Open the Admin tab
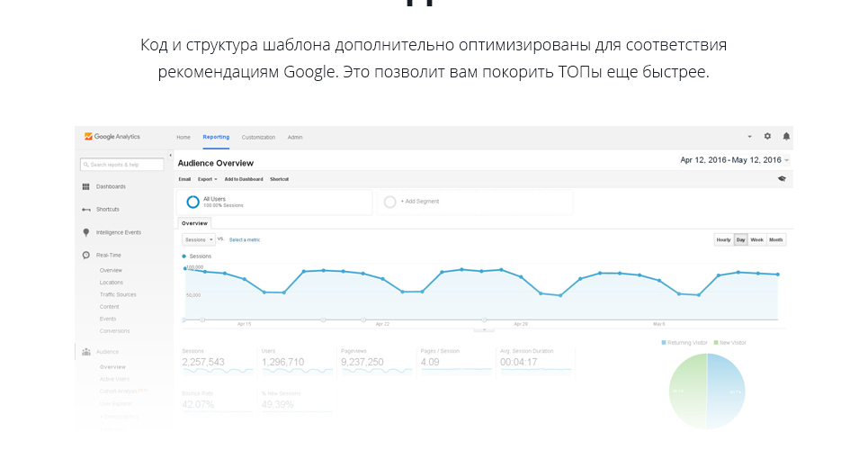Image resolution: width=868 pixels, height=450 pixels. click(x=295, y=137)
